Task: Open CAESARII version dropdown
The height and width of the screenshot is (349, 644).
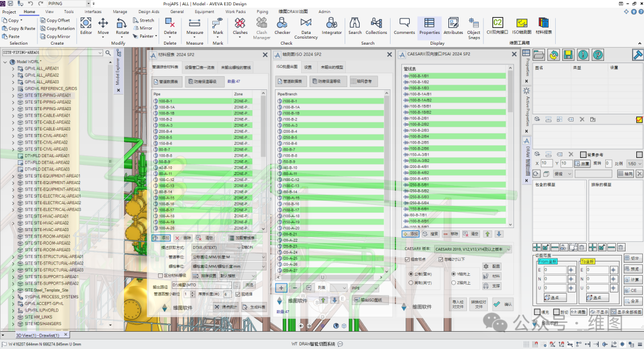Action: [x=473, y=250]
